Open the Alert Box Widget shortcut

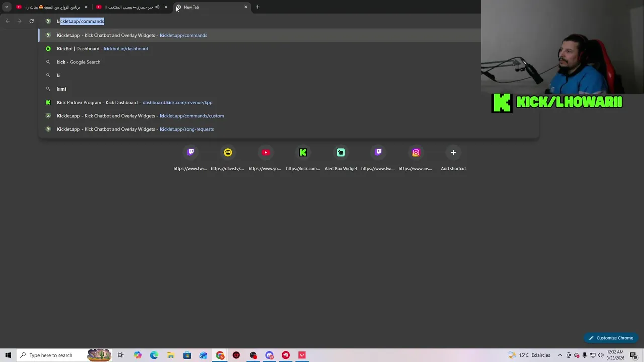coord(341,158)
